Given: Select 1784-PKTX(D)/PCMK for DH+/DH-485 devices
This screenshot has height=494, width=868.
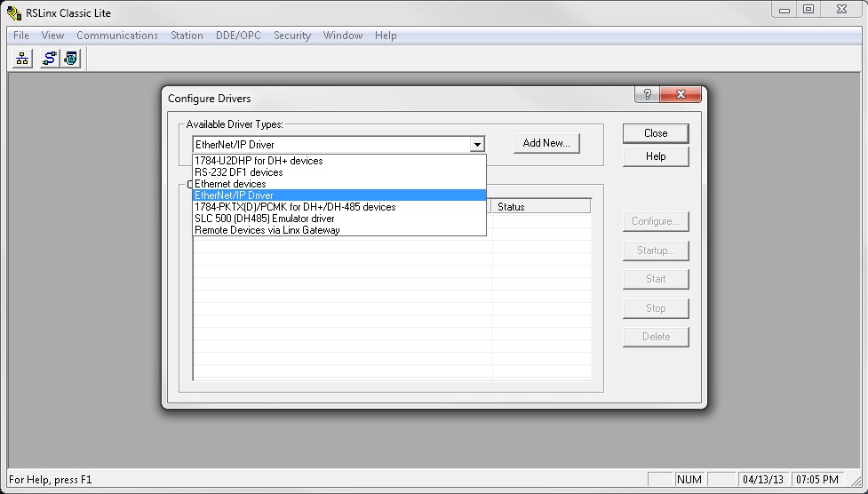Looking at the screenshot, I should point(339,207).
